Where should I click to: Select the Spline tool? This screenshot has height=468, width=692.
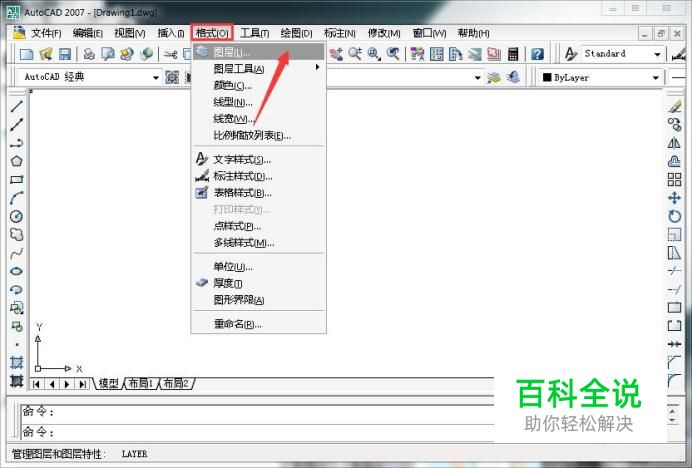(16, 253)
